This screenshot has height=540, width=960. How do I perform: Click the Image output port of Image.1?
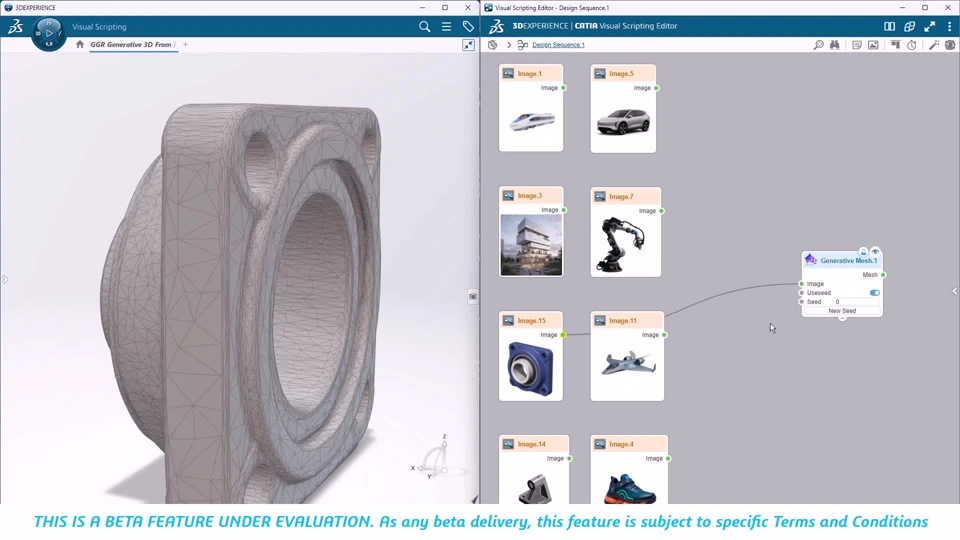pyautogui.click(x=564, y=88)
